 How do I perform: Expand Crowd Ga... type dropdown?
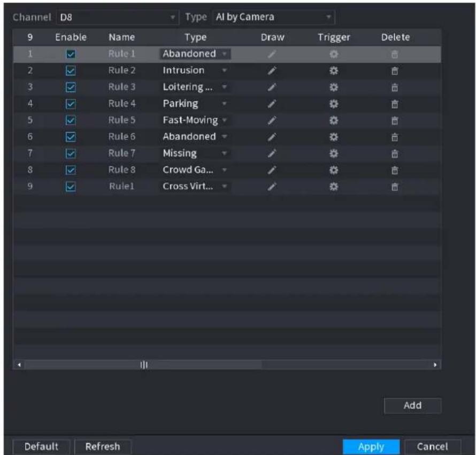pyautogui.click(x=195, y=169)
